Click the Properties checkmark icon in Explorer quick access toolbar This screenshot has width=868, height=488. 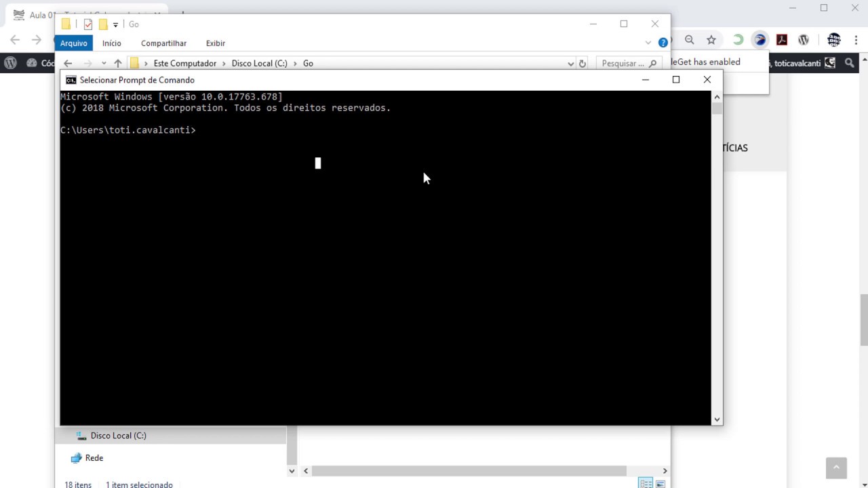tap(88, 24)
